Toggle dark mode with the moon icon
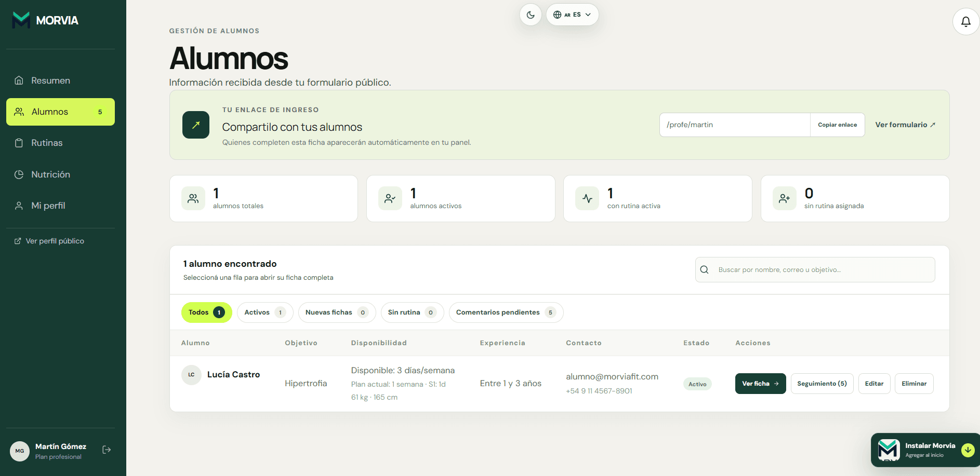Viewport: 980px width, 476px height. 531,15
